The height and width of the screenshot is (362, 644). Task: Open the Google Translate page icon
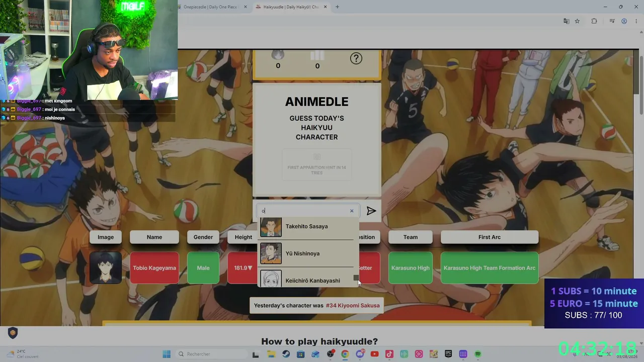(567, 21)
